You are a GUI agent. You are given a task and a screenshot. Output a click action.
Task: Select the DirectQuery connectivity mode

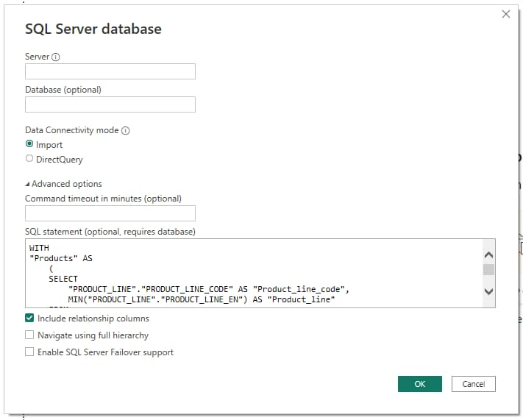point(29,159)
